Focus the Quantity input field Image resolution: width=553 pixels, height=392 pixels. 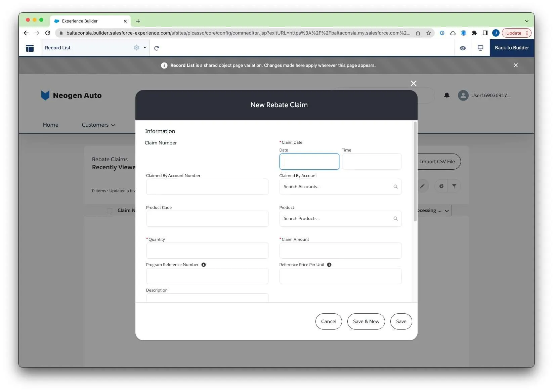(207, 251)
